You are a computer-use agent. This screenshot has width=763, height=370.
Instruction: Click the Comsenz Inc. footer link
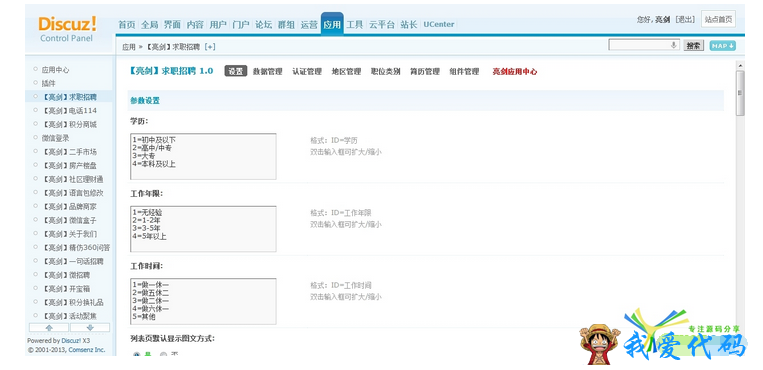coord(87,350)
